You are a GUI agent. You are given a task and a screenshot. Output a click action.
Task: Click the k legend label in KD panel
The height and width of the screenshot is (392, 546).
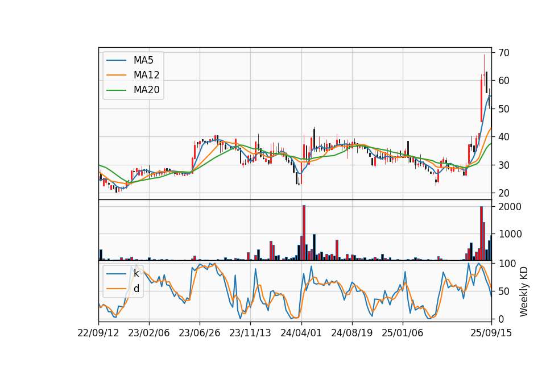(136, 273)
